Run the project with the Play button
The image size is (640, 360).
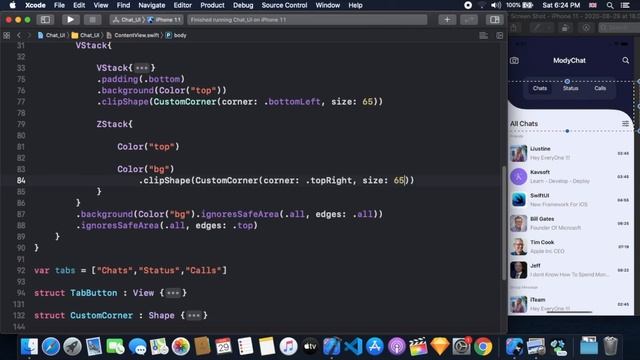pos(70,20)
